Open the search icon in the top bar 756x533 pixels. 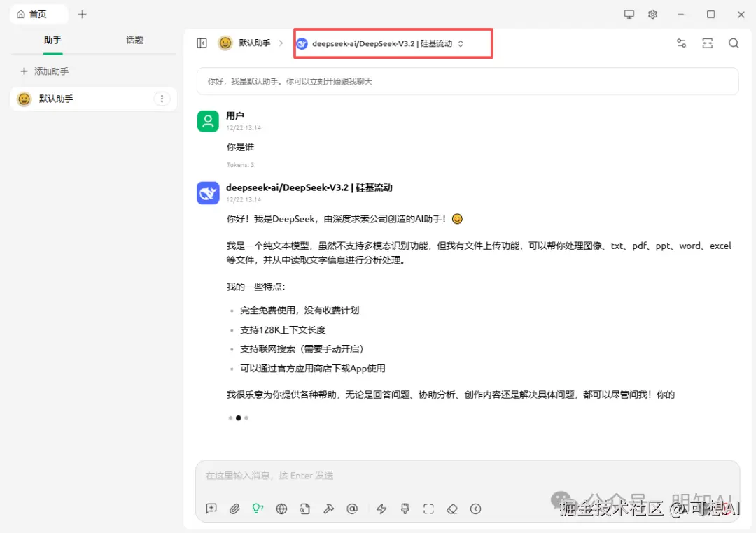(x=733, y=43)
